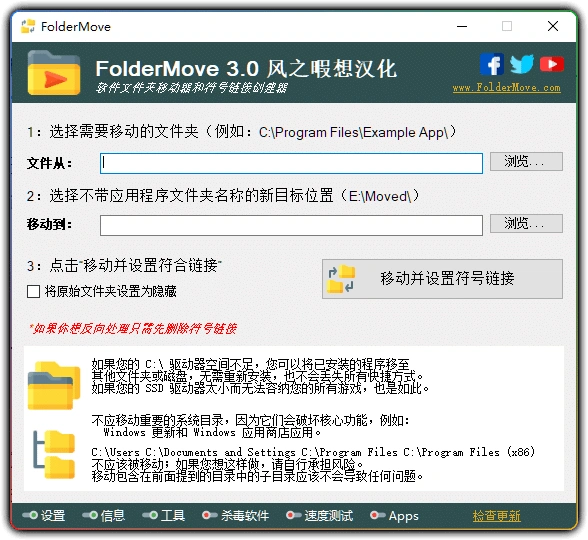Open 速度测试 item in bottom bar
This screenshot has width=588, height=540.
(x=320, y=516)
